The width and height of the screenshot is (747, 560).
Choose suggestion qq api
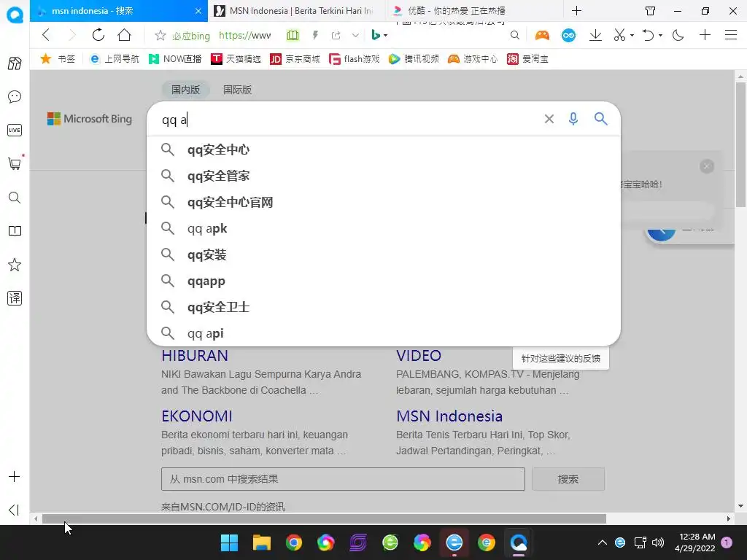[384, 333]
